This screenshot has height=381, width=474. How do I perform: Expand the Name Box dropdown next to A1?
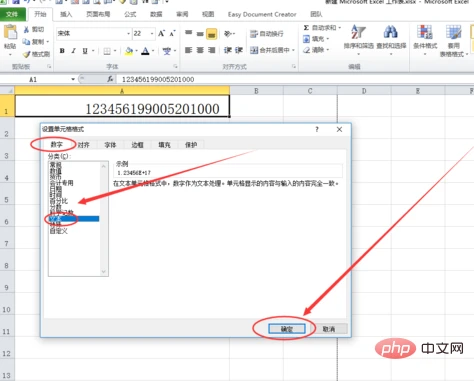click(x=73, y=79)
